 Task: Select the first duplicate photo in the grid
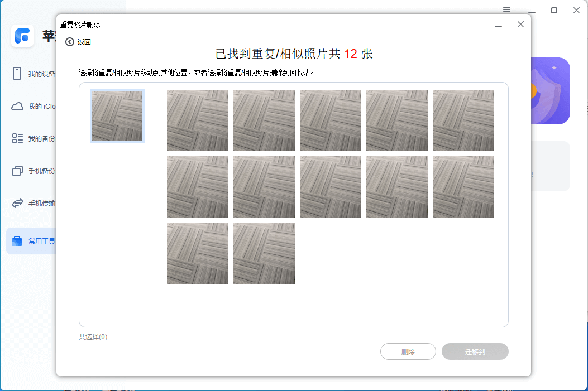197,120
